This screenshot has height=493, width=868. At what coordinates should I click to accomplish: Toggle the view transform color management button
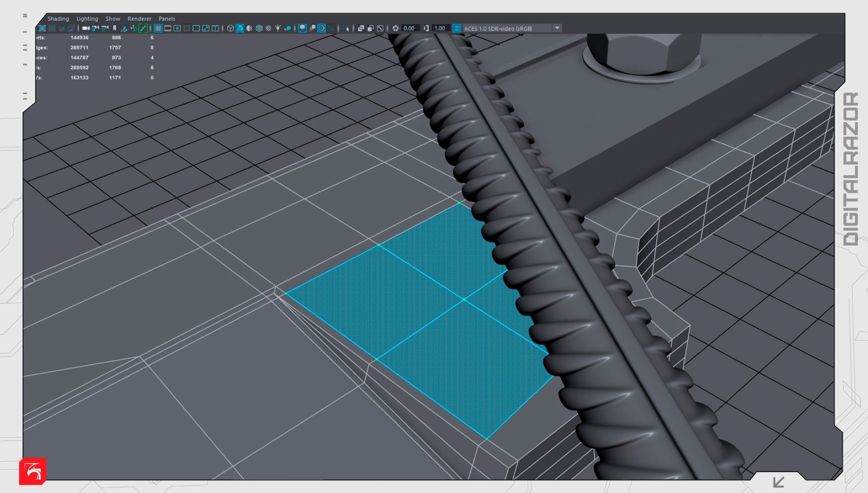tap(457, 28)
